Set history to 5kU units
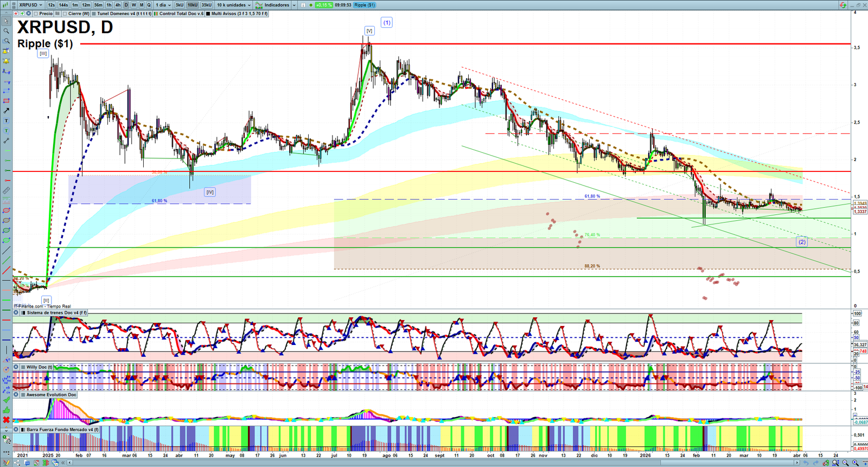 [x=180, y=5]
